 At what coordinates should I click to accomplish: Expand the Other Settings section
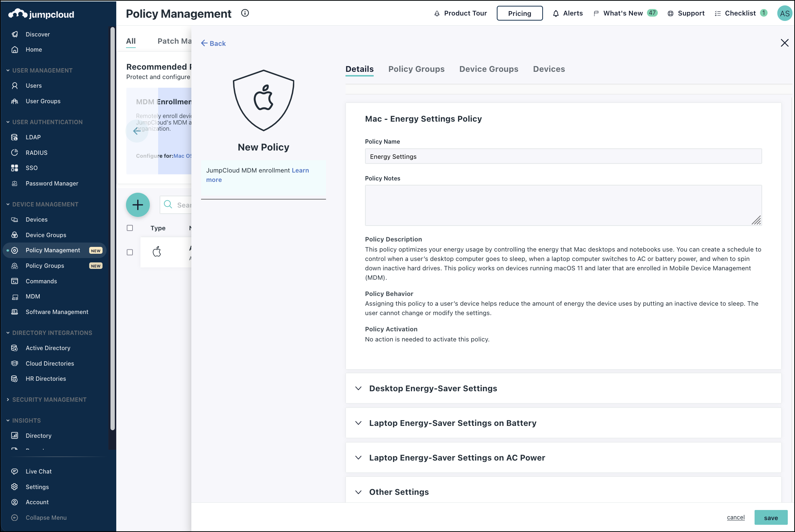[399, 492]
